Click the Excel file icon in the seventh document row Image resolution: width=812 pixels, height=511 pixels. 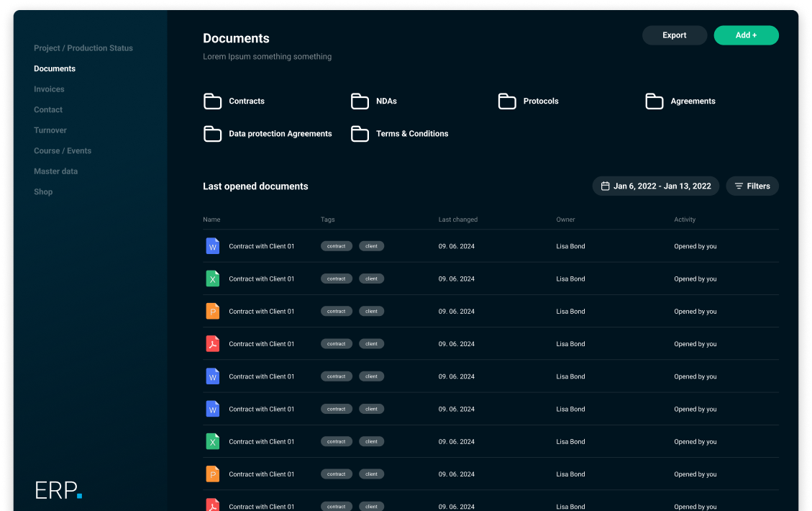(212, 442)
